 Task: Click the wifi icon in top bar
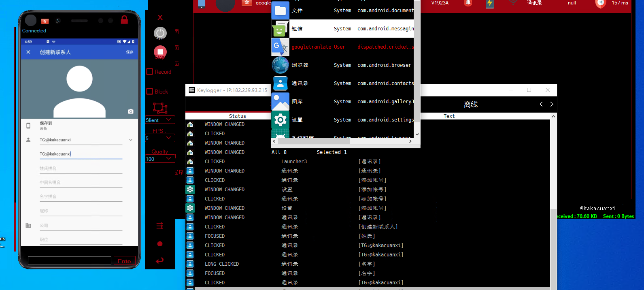[513, 3]
